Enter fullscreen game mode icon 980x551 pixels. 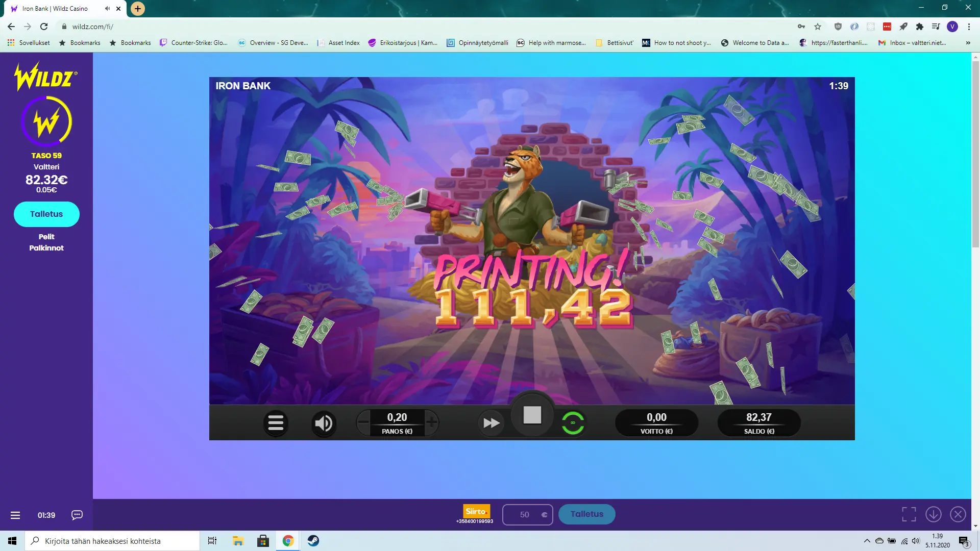tap(909, 514)
